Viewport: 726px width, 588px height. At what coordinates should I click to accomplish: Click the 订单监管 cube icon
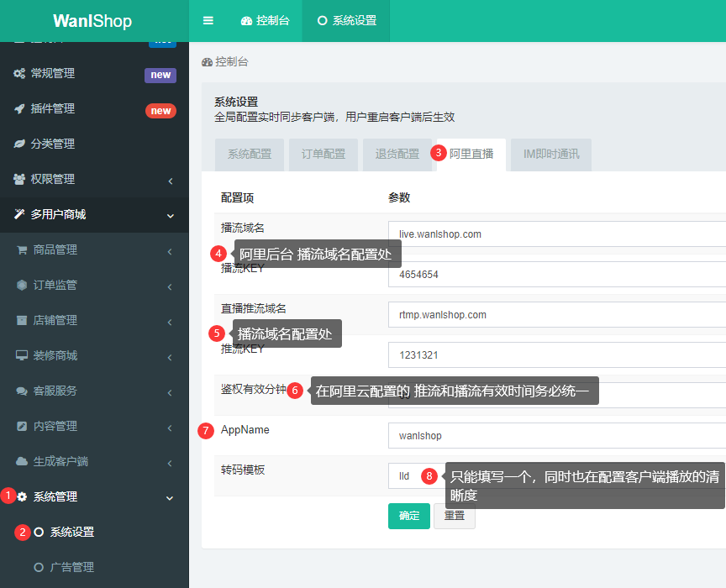pyautogui.click(x=22, y=286)
